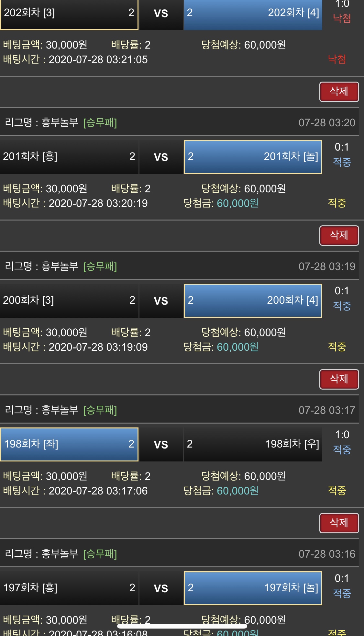This screenshot has width=364, height=636.
Task: Tap the home indicator bar
Action: click(x=182, y=626)
